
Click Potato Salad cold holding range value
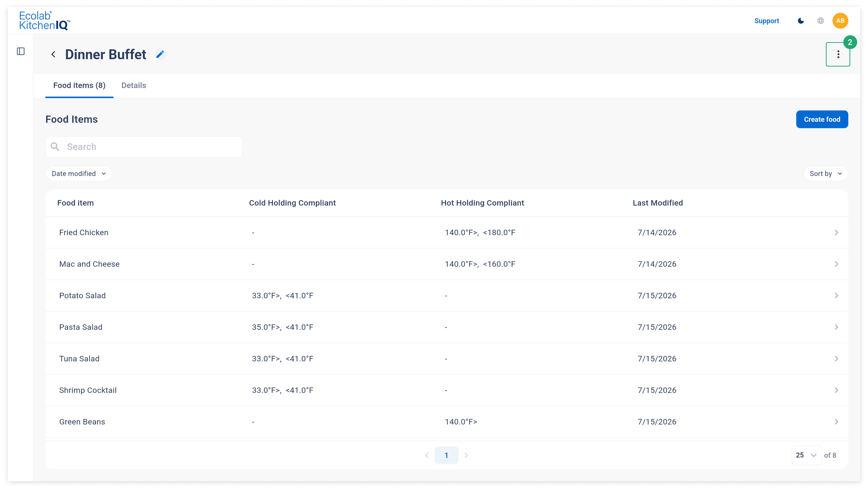point(283,295)
